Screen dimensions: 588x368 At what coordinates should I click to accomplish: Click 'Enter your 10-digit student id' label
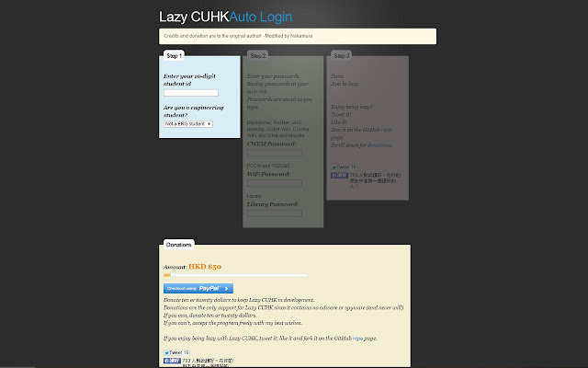[189, 80]
